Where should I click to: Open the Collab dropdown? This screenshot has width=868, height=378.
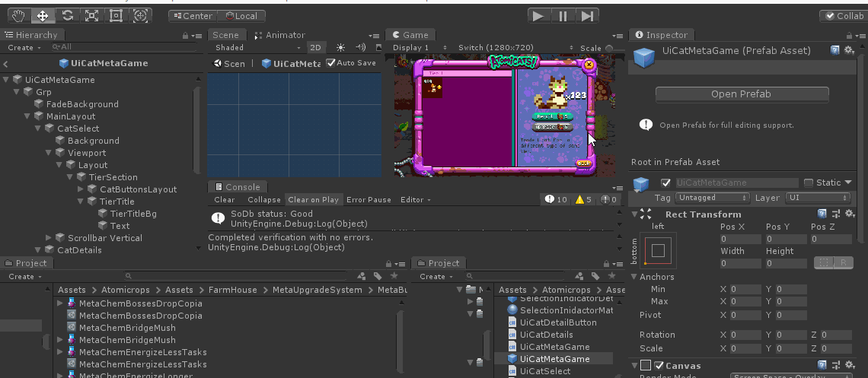[844, 16]
